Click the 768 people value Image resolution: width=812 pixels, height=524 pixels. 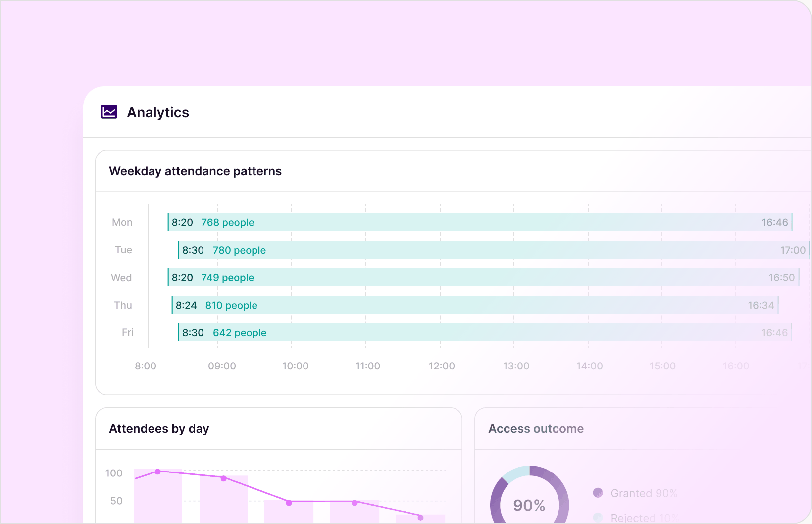[228, 222]
